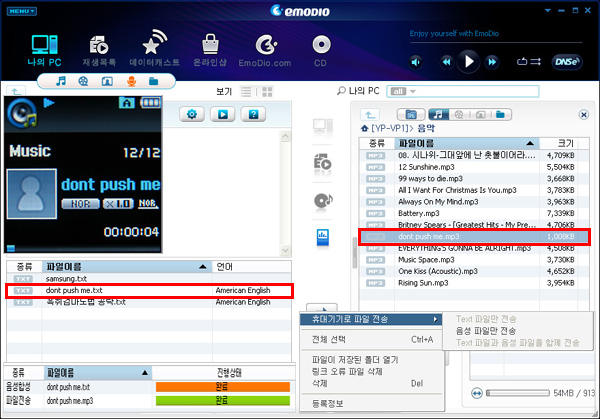The height and width of the screenshot is (419, 600).
Task: Select 12 Sunshine.mp3 in device list
Action: (474, 167)
